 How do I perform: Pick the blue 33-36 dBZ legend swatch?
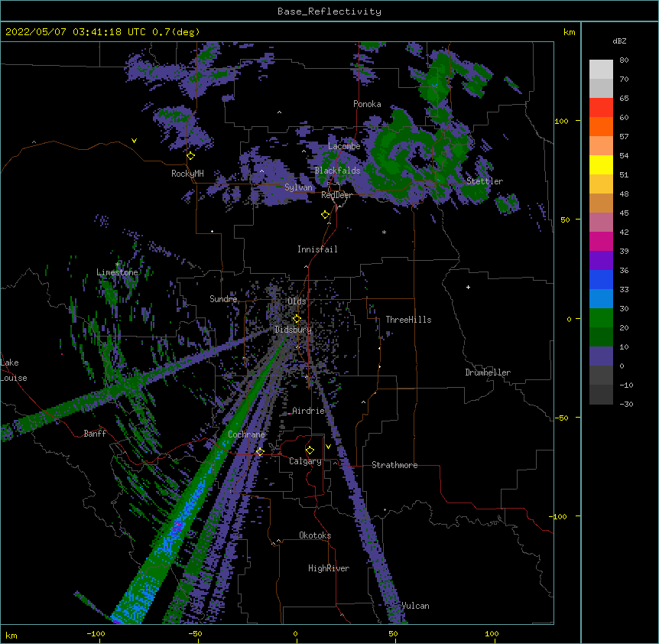click(601, 279)
